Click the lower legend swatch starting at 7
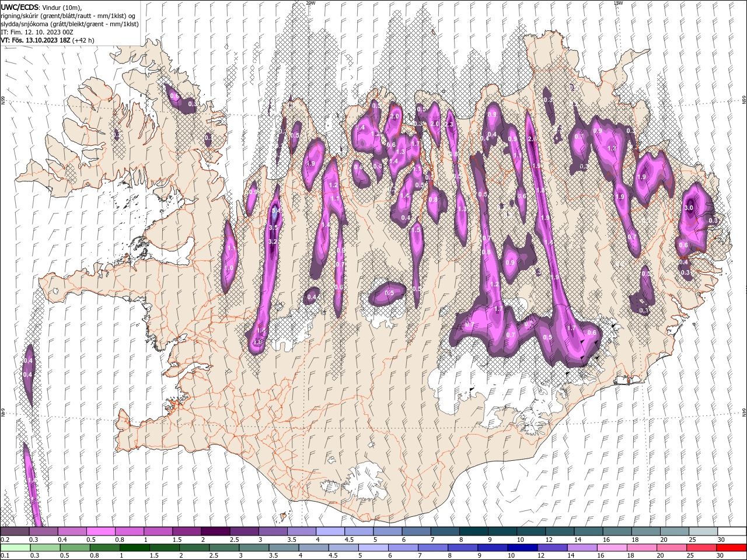Image resolution: width=747 pixels, height=560 pixels. (432, 548)
